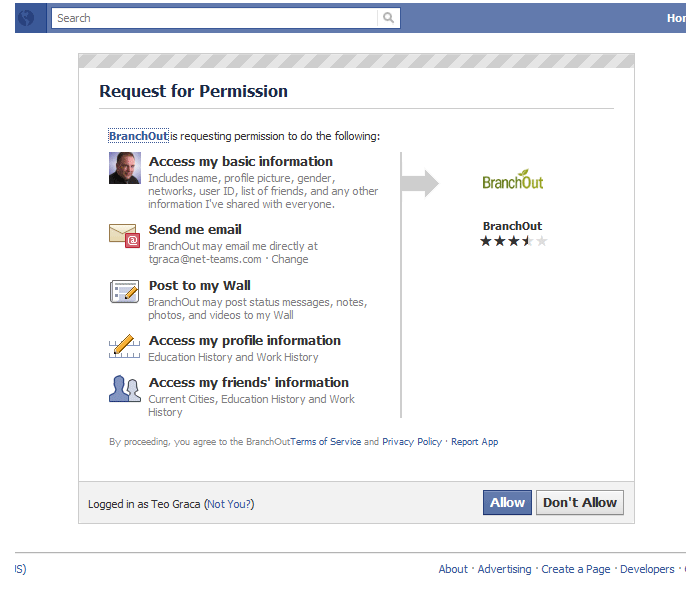Click the Don't Allow button
The image size is (697, 590).
click(580, 502)
